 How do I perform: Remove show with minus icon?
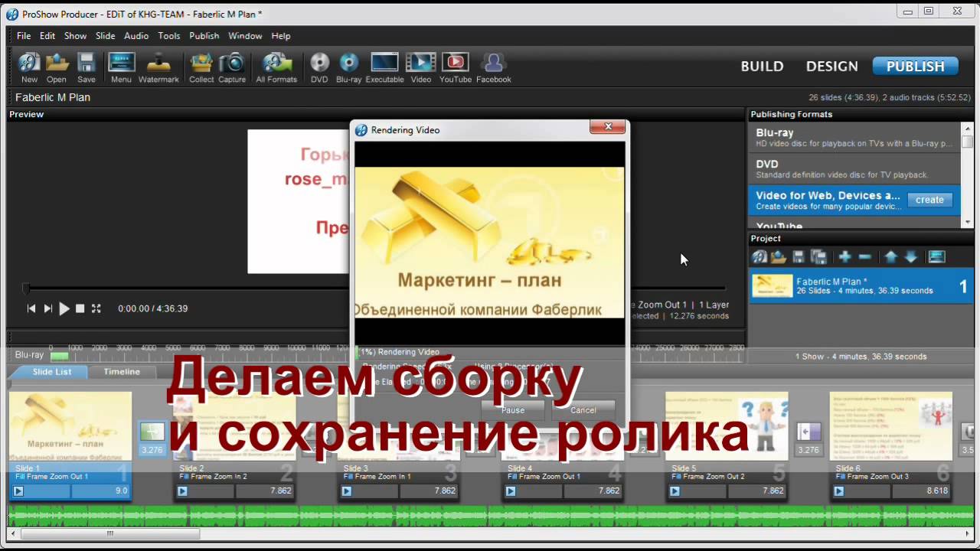point(865,257)
